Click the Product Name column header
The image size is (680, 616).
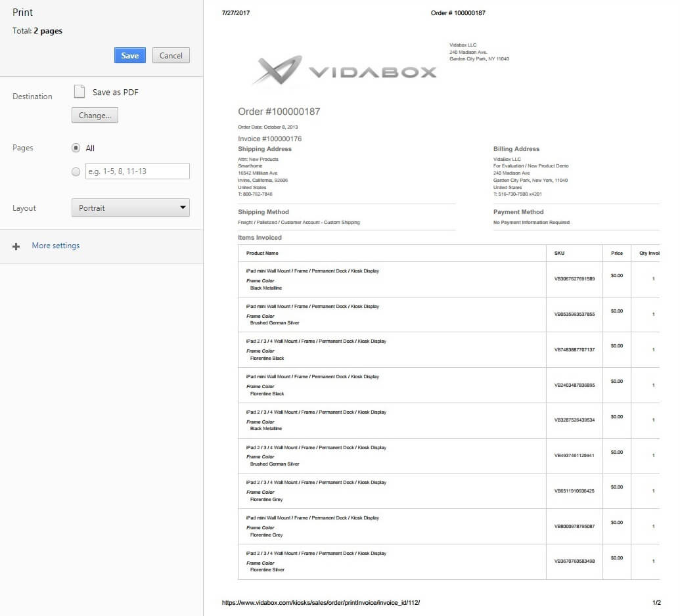click(x=262, y=253)
